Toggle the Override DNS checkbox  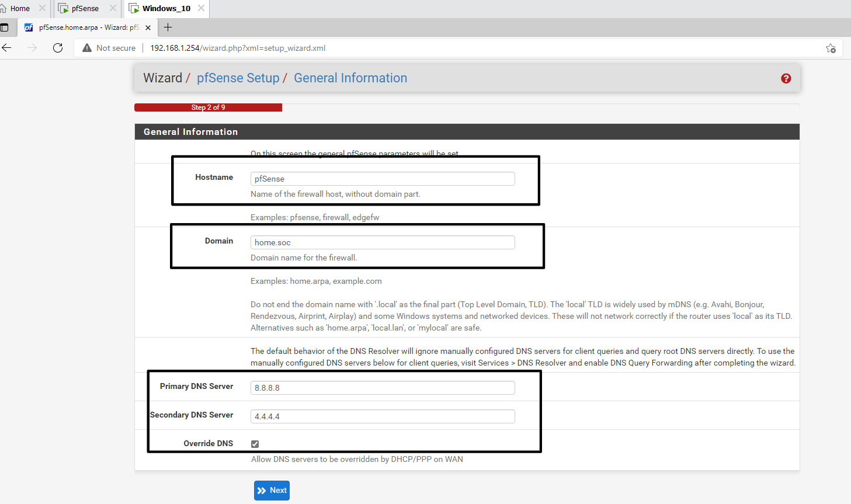pos(255,444)
